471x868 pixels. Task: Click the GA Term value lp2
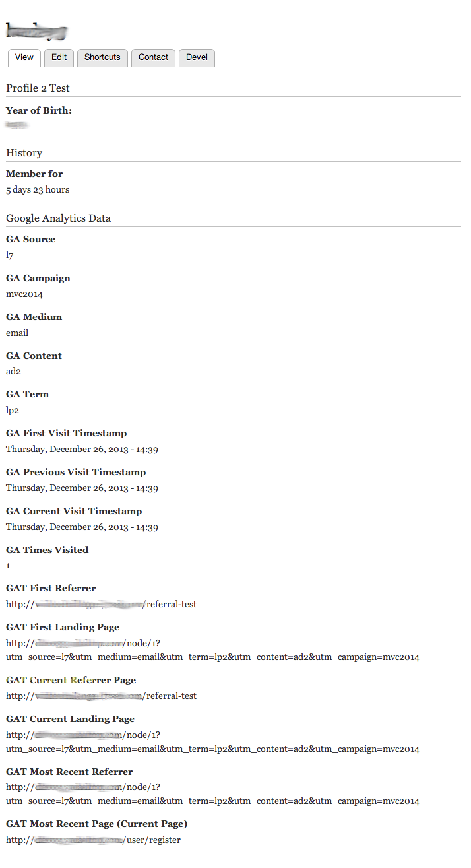pos(13,411)
